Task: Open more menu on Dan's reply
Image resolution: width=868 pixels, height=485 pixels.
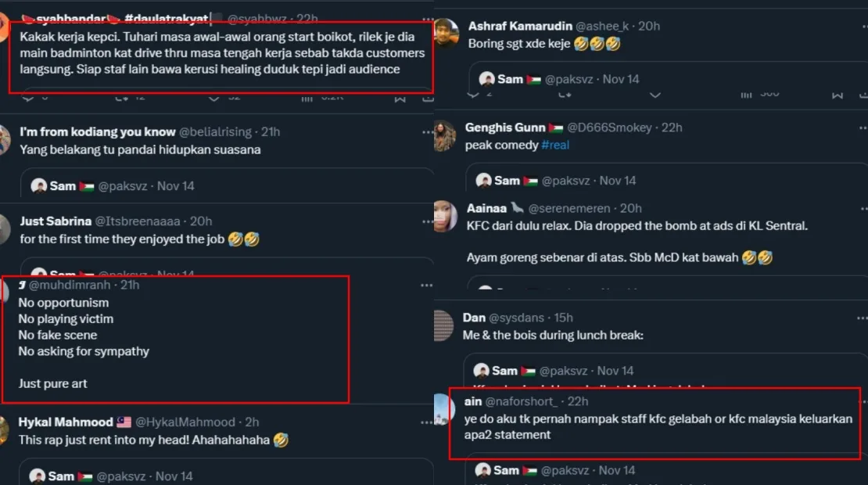Action: click(x=861, y=318)
